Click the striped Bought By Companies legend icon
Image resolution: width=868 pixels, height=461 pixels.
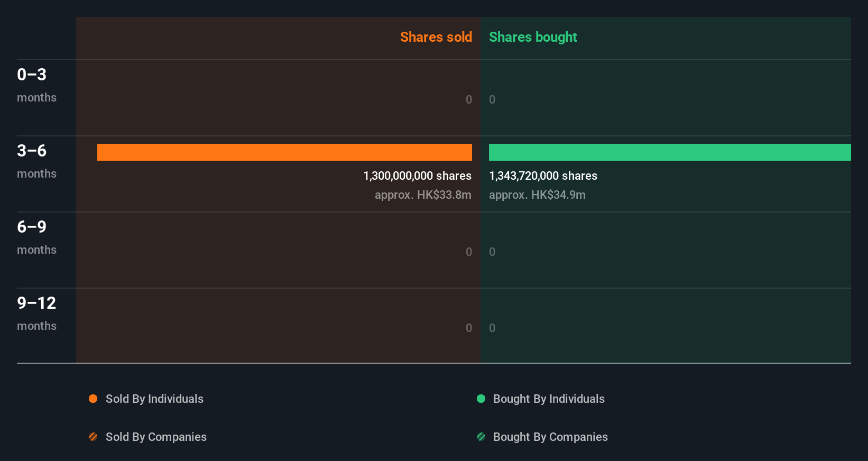[x=481, y=437]
